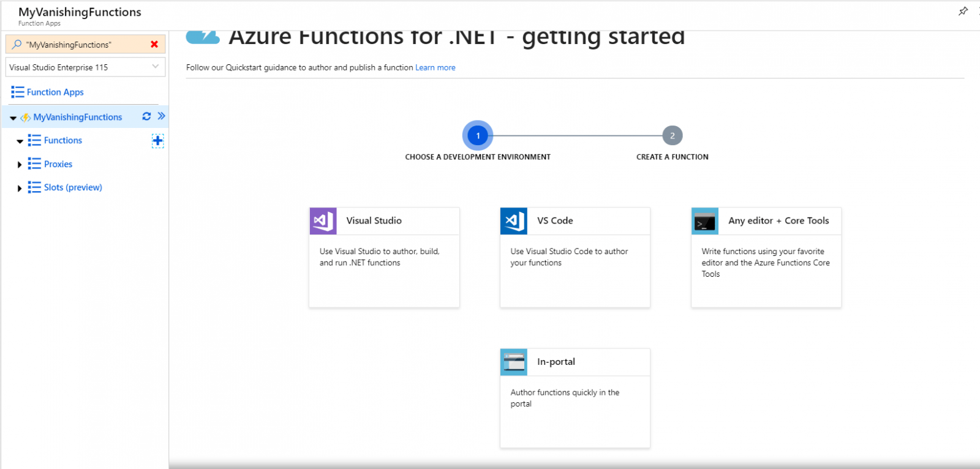The height and width of the screenshot is (469, 980).
Task: Click the Slots list icon
Action: coord(34,187)
